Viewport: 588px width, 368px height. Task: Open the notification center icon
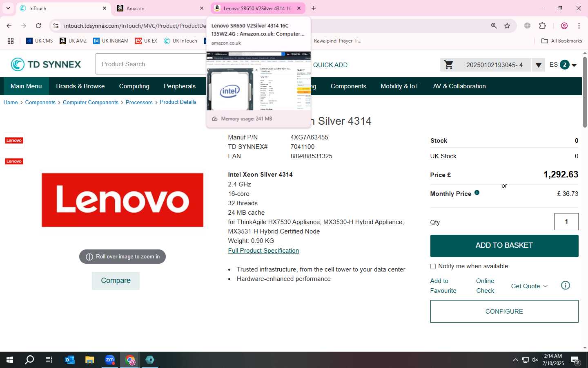pyautogui.click(x=575, y=360)
